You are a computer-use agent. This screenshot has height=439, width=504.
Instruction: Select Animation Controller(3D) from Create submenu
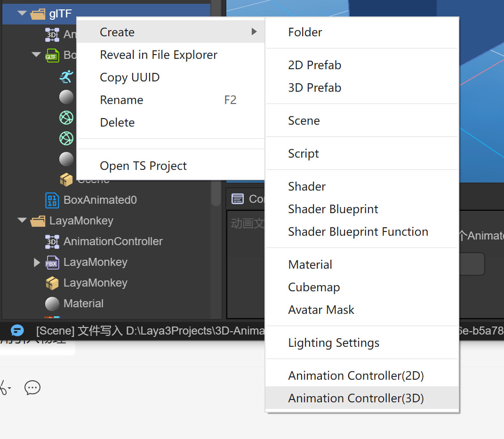click(356, 398)
